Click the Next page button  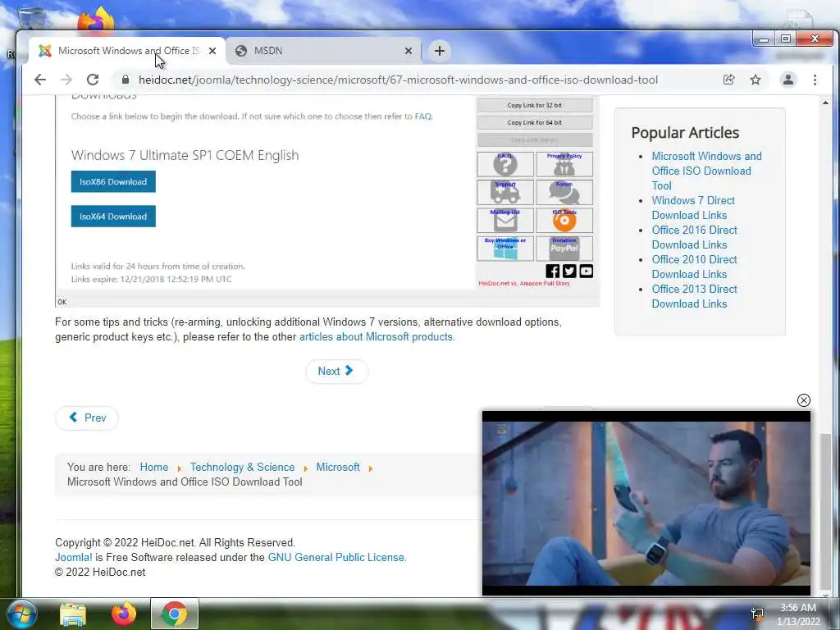coord(336,372)
